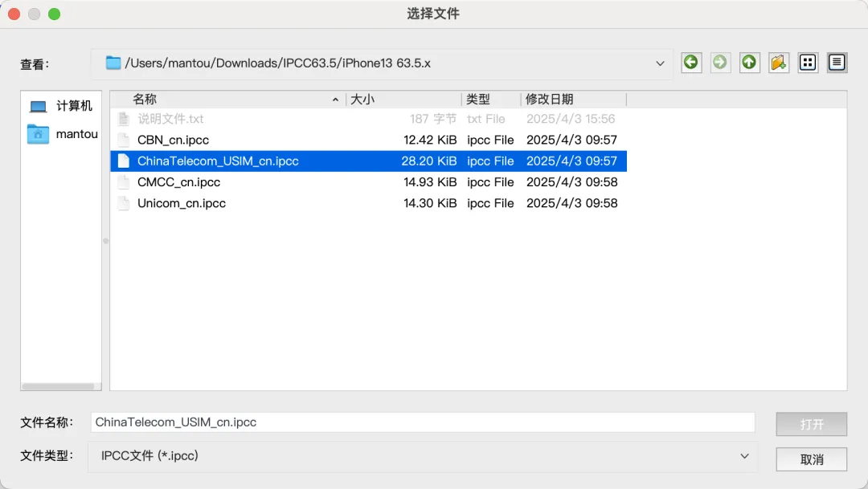Sort files by the 大小 column header
The height and width of the screenshot is (489, 868).
click(403, 100)
